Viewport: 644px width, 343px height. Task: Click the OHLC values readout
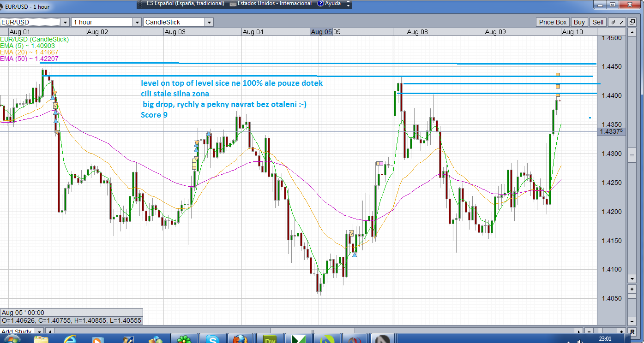pos(71,320)
